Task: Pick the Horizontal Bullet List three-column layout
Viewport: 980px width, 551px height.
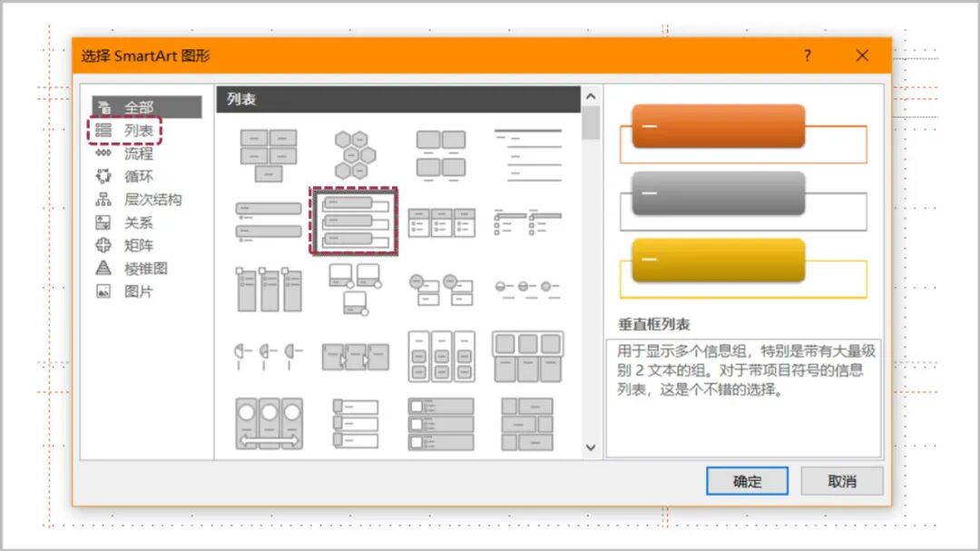Action: pos(441,222)
